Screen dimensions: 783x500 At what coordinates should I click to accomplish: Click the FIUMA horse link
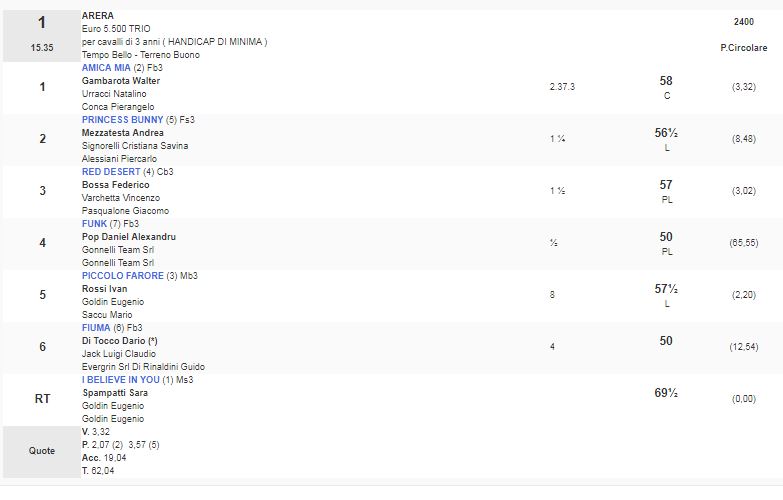pos(95,328)
